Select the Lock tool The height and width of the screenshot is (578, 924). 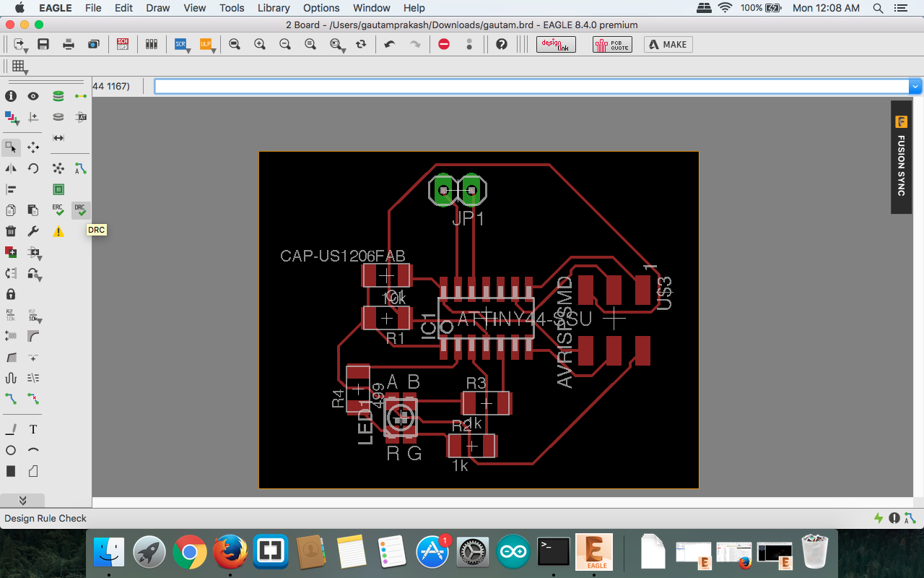pyautogui.click(x=11, y=294)
